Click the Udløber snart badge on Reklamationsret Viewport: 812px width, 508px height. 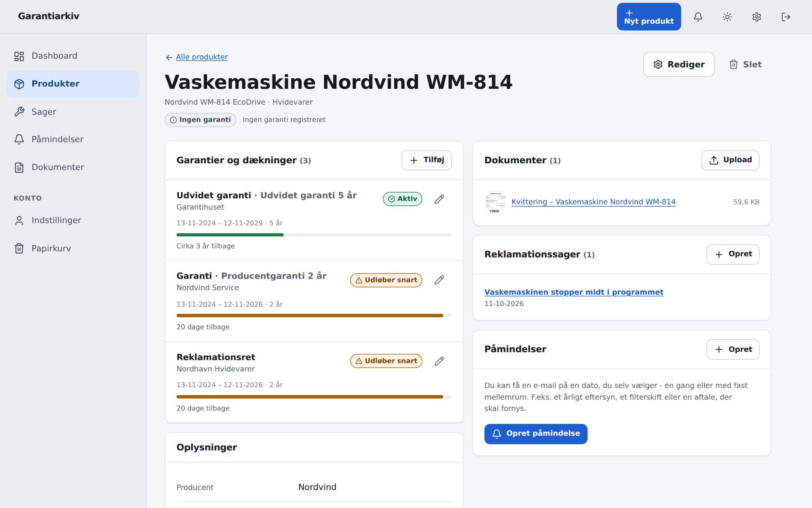pos(386,361)
